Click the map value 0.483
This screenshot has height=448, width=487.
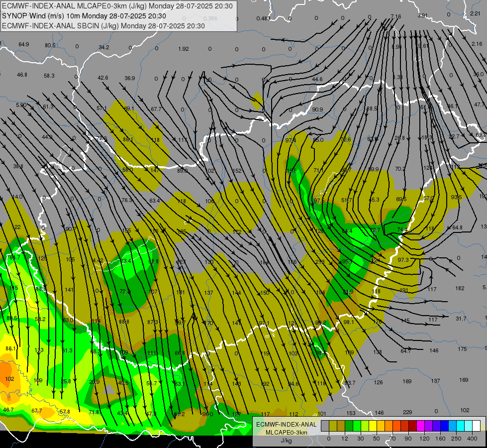pos(263,18)
